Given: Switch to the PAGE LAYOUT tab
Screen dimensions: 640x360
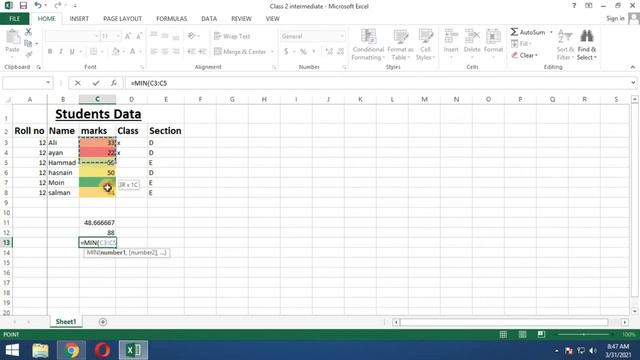Looking at the screenshot, I should point(122,19).
